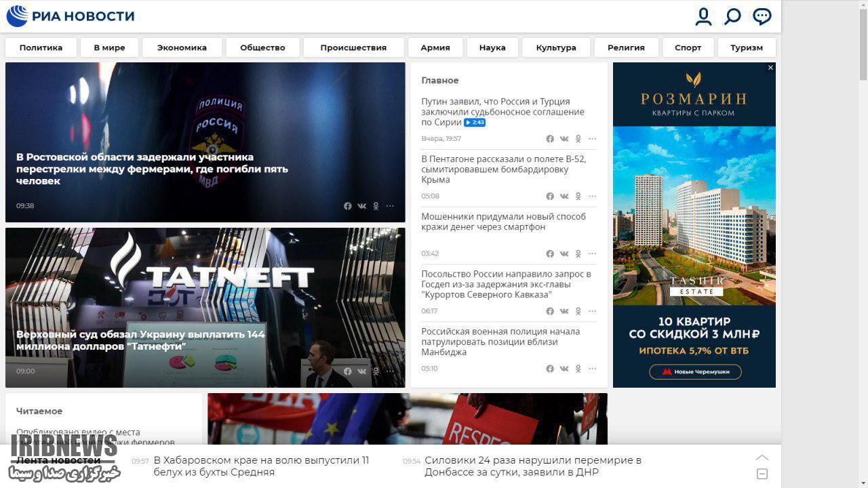
Task: Click the search magnifier icon
Action: (732, 16)
